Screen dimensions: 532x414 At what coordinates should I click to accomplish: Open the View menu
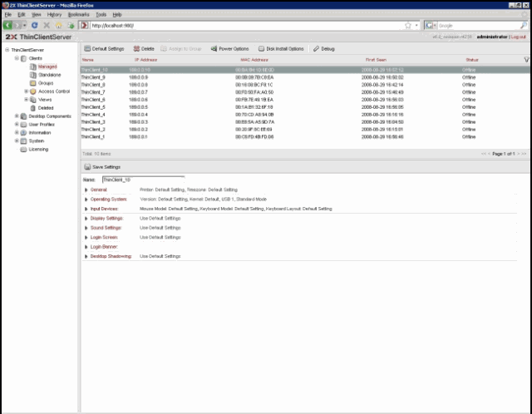(37, 15)
